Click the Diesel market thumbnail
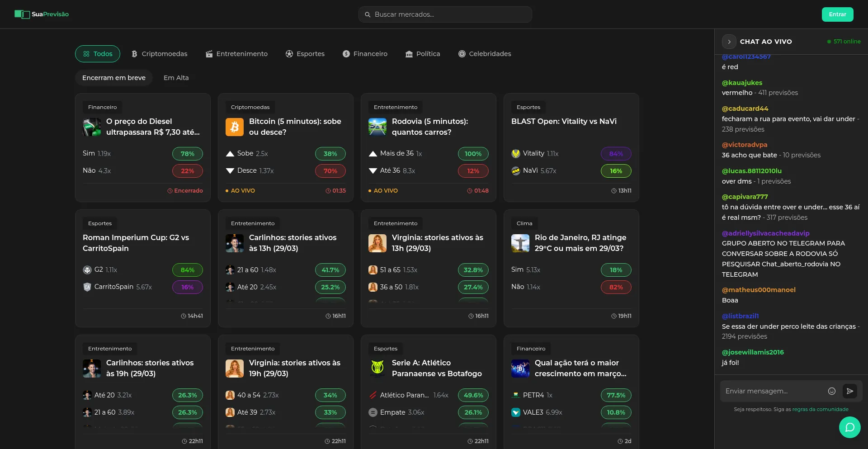The image size is (868, 449). [92, 127]
